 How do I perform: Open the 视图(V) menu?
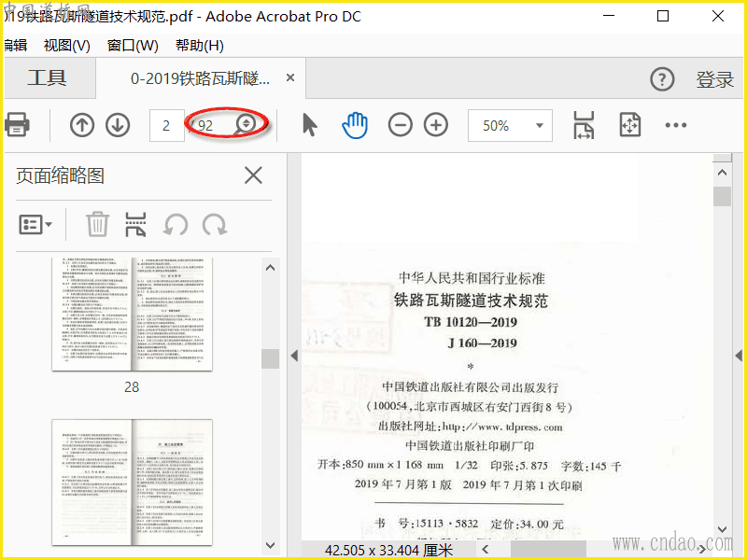pyautogui.click(x=66, y=46)
